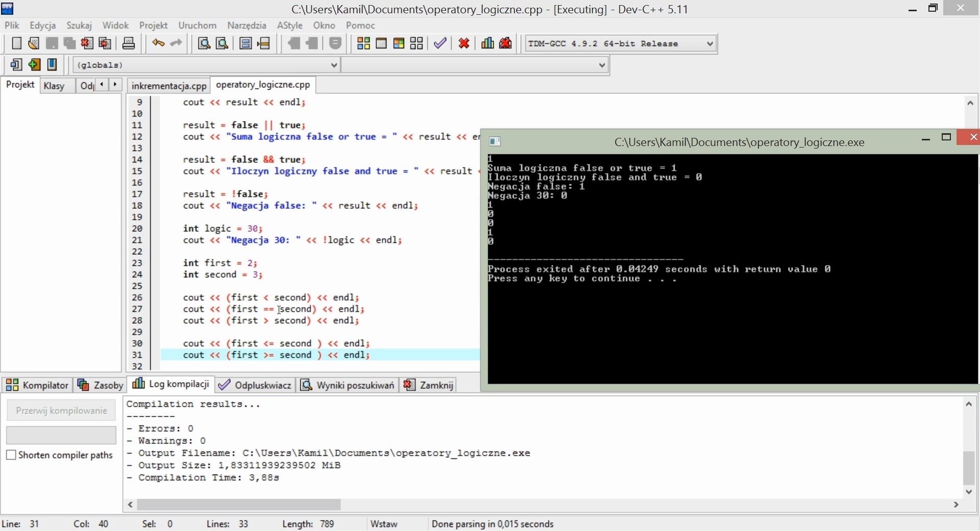Switch to the Odpluskwiacz tab
980x531 pixels.
tap(255, 386)
